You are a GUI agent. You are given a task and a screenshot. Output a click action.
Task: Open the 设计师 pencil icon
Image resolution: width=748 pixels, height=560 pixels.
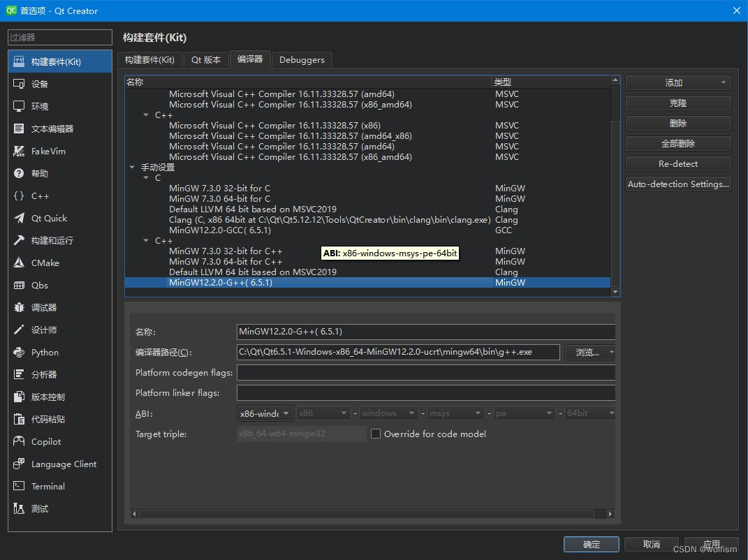click(19, 330)
